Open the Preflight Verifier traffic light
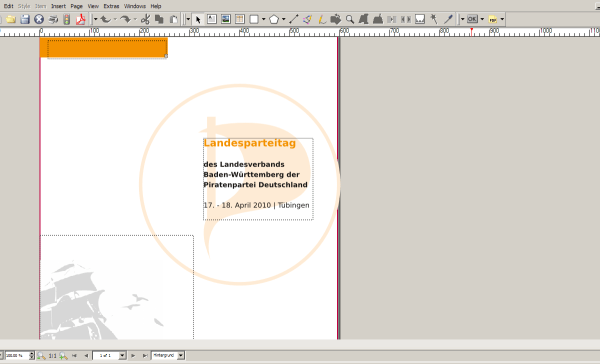The width and height of the screenshot is (600, 364). (67, 19)
